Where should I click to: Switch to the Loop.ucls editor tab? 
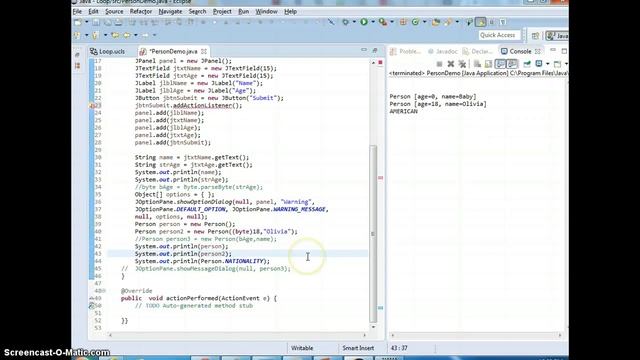pos(108,51)
